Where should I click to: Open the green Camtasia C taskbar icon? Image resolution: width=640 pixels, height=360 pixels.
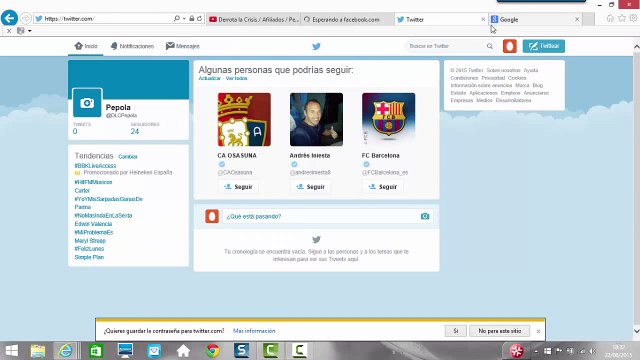(x=271, y=351)
